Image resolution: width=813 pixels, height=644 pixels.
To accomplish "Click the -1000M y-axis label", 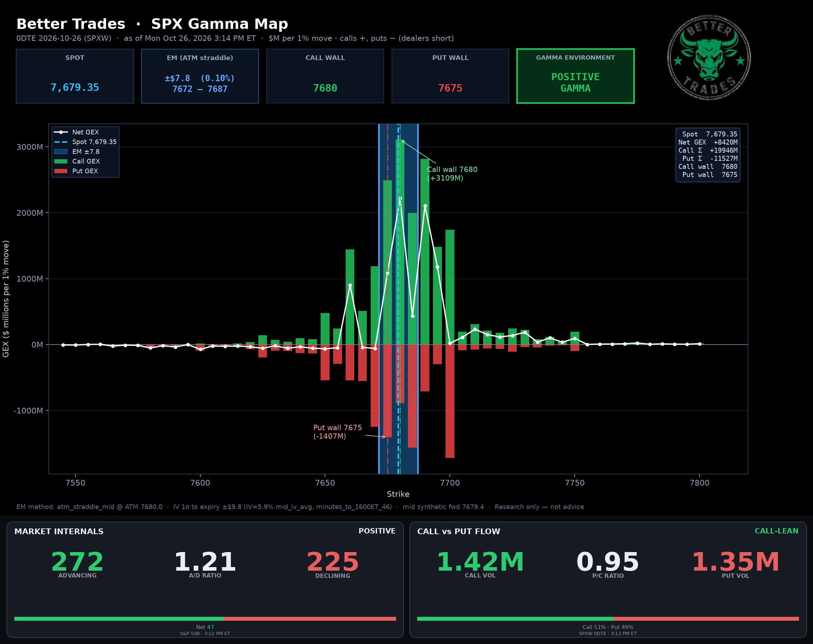I will [28, 411].
